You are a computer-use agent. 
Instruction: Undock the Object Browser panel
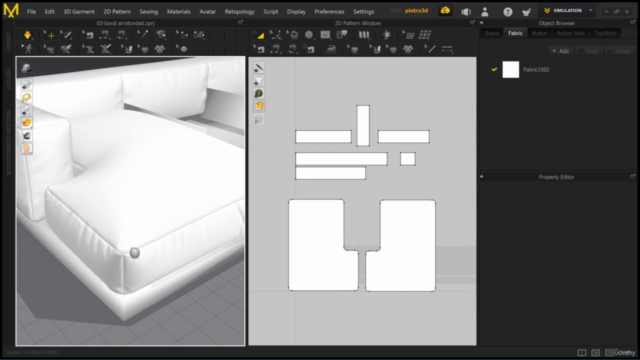(x=633, y=22)
